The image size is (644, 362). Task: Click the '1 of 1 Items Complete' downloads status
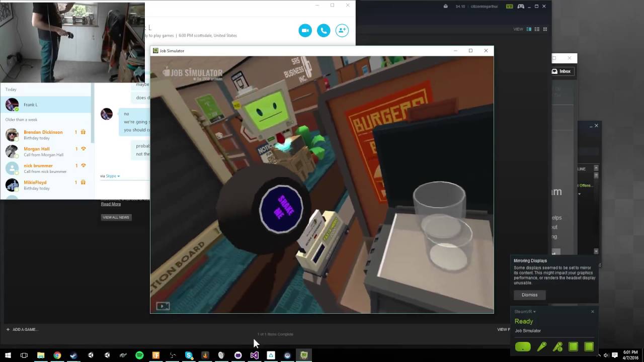275,334
